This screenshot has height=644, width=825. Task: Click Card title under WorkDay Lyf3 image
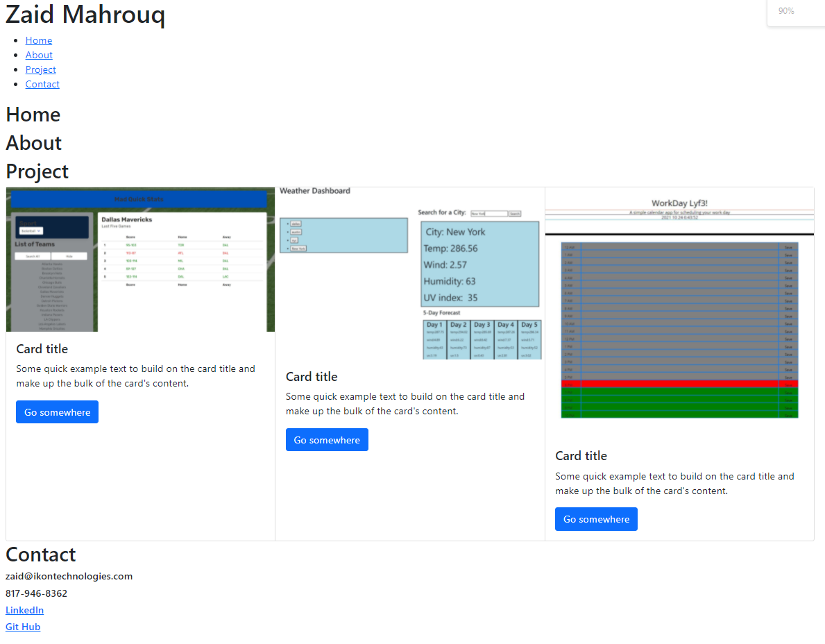581,456
